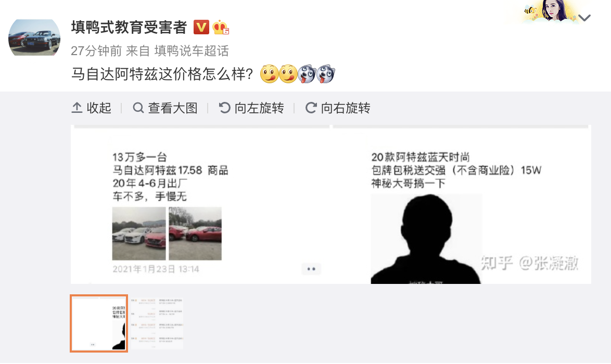Expand the post options chevron menu
Image resolution: width=611 pixels, height=364 pixels.
click(x=584, y=18)
